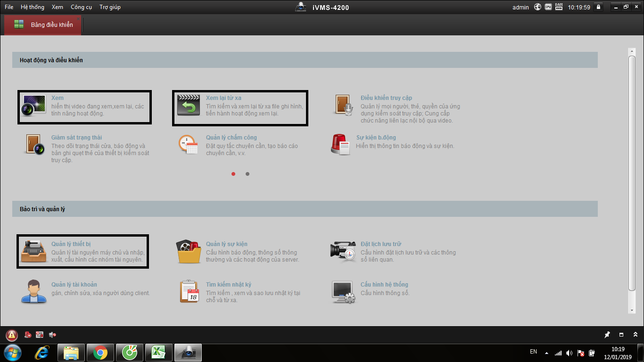This screenshot has height=362, width=644.
Task: Switch to second page dot indicator
Action: pos(248,174)
